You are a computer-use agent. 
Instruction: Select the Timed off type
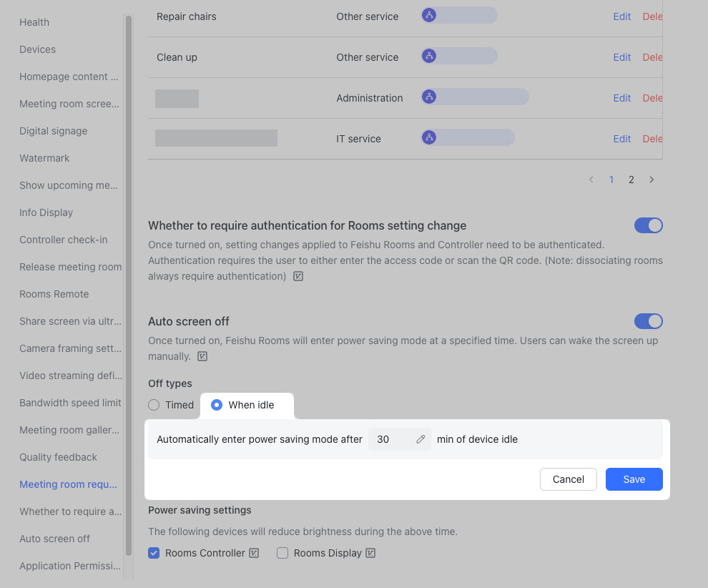pos(154,405)
